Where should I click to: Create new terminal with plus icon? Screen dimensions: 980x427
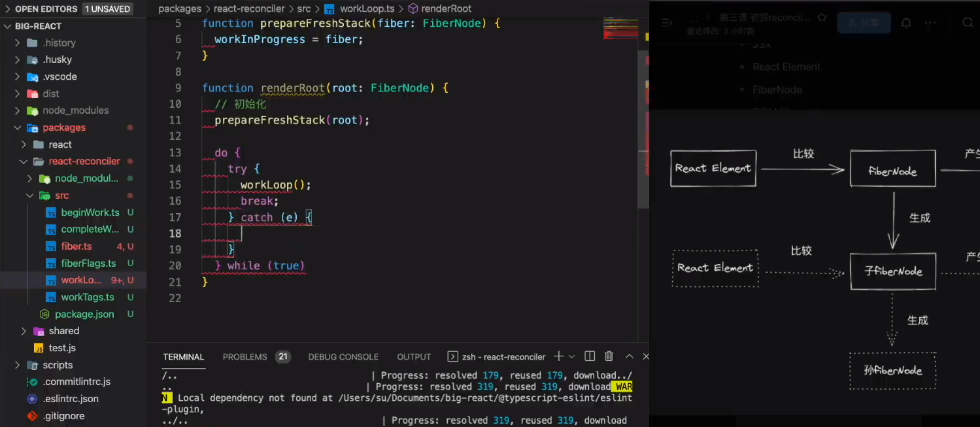(x=558, y=356)
